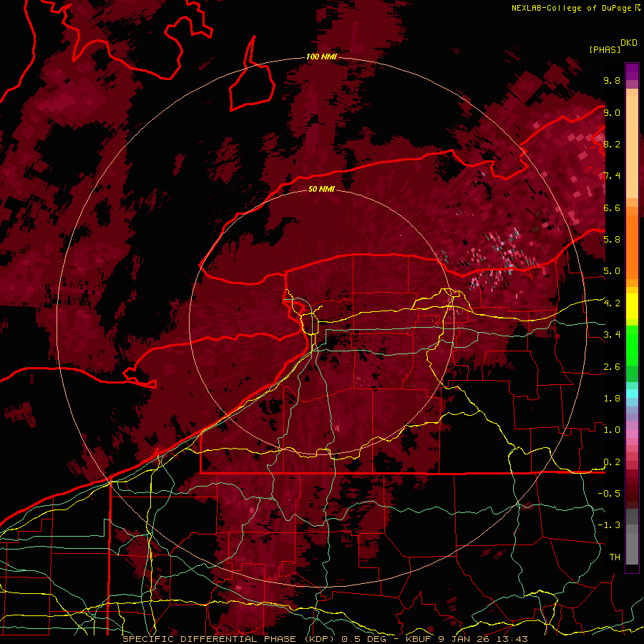Image resolution: width=644 pixels, height=644 pixels.
Task: Click the 1.8 legend value
Action: point(612,399)
